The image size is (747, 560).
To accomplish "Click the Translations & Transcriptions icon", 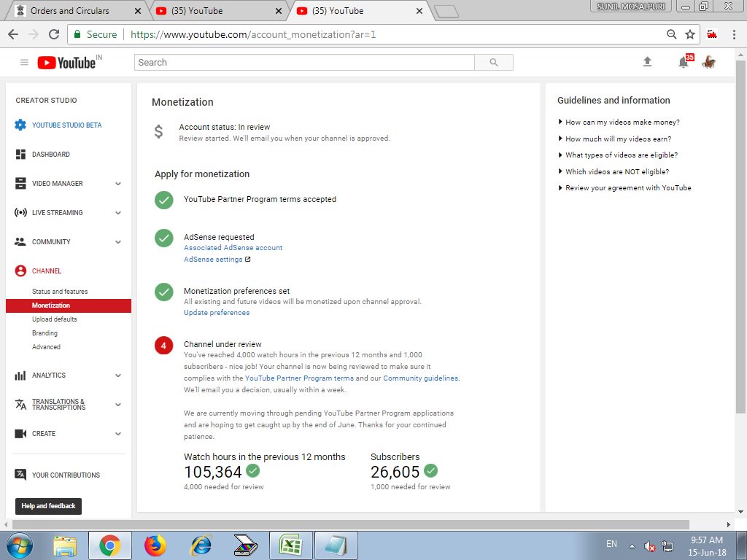I will 20,404.
